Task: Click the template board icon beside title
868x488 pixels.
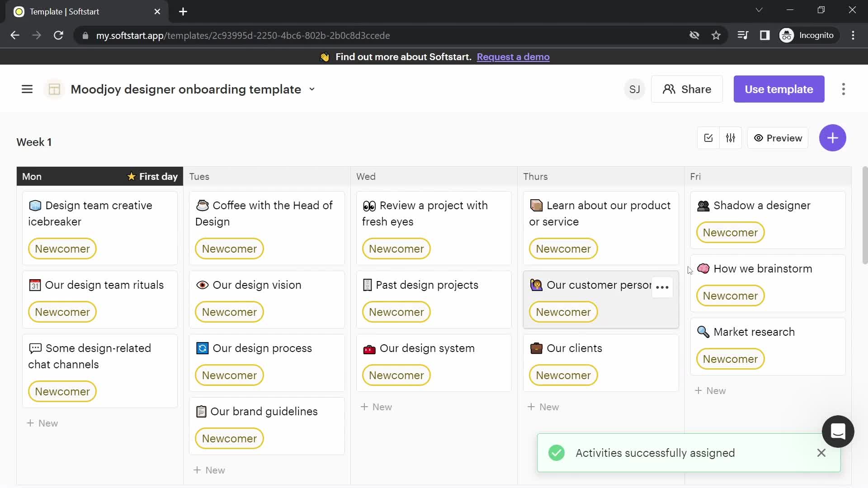Action: [x=54, y=89]
